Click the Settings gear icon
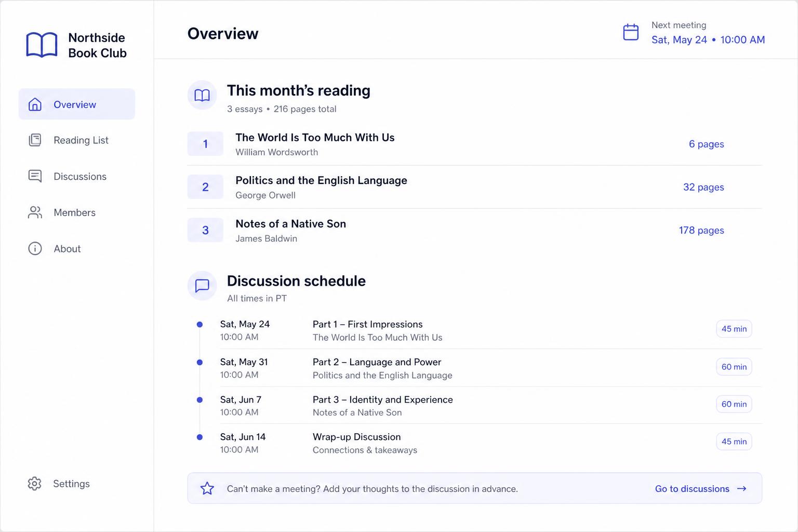Viewport: 798px width, 532px height. pyautogui.click(x=34, y=483)
